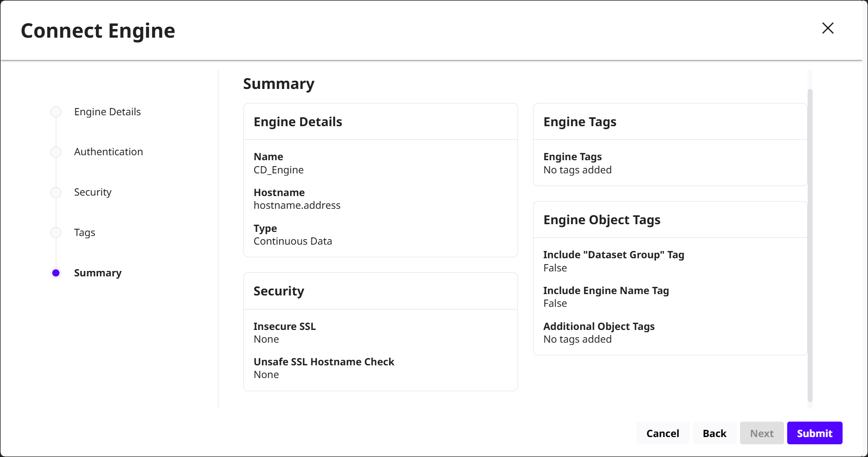
Task: Submit the engine connection
Action: click(x=814, y=433)
